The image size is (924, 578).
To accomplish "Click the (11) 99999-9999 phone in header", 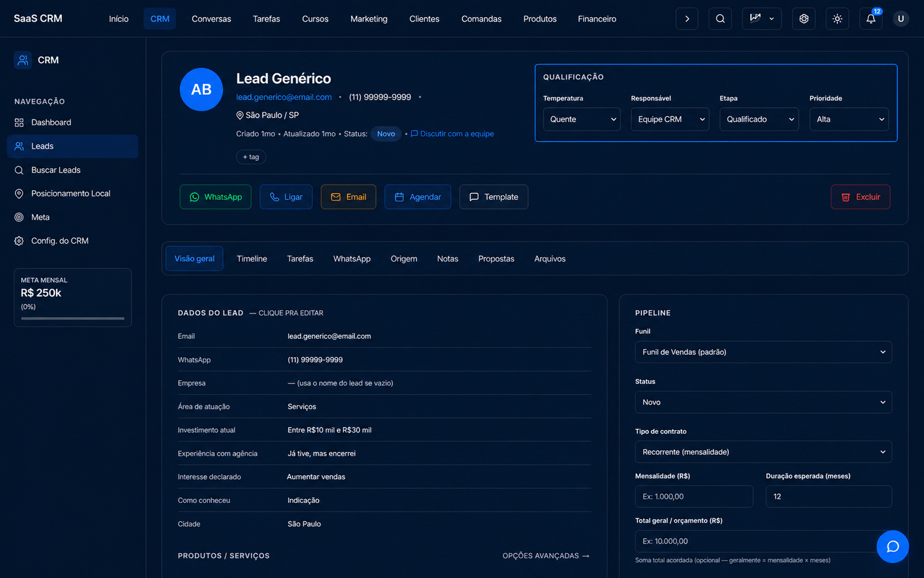I will click(380, 97).
